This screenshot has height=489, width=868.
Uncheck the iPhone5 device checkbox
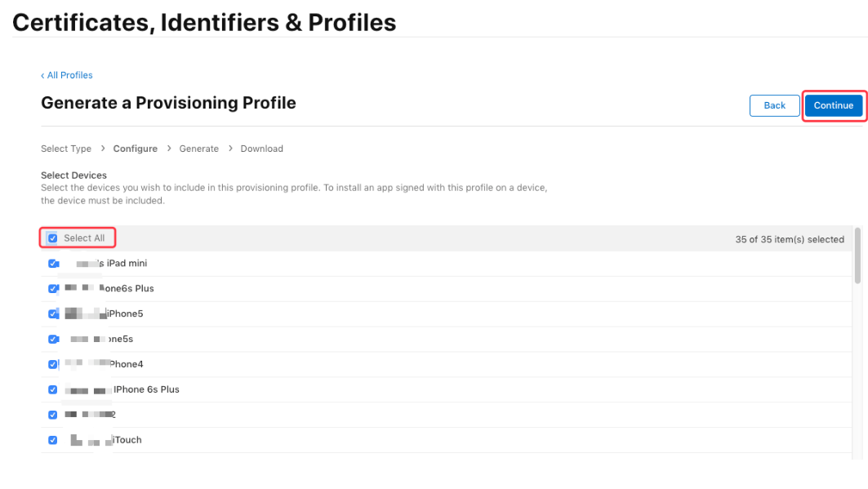[x=53, y=314]
